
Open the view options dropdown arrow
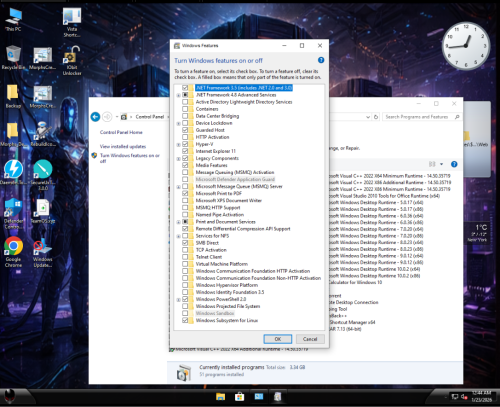point(441,164)
